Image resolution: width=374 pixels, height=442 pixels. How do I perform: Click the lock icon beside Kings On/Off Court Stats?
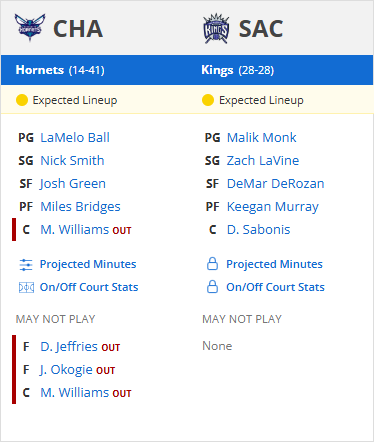pos(212,287)
